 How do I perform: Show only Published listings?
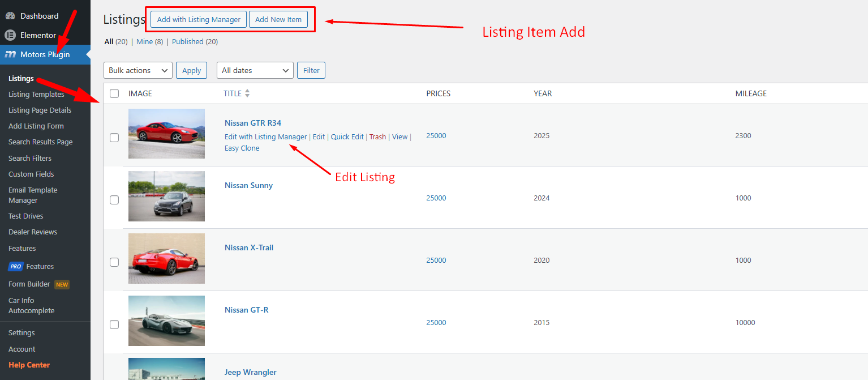click(187, 42)
